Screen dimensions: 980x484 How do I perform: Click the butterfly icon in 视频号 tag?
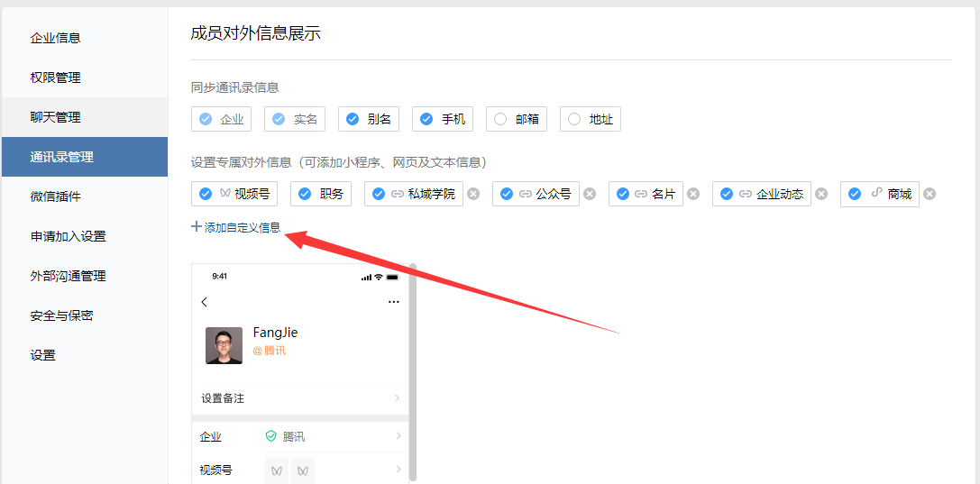tap(224, 194)
